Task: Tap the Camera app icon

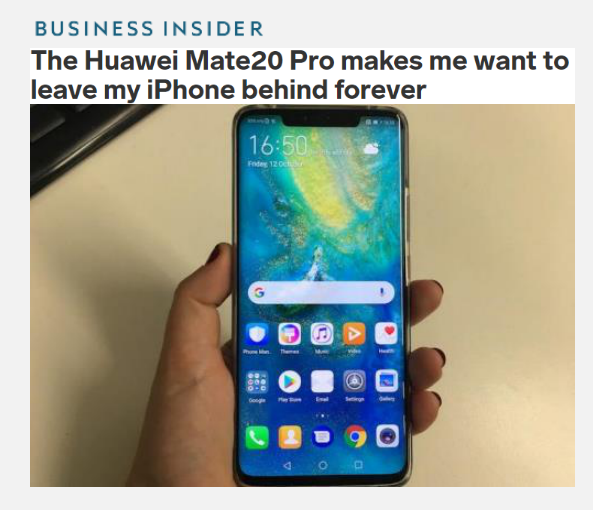Action: point(388,436)
